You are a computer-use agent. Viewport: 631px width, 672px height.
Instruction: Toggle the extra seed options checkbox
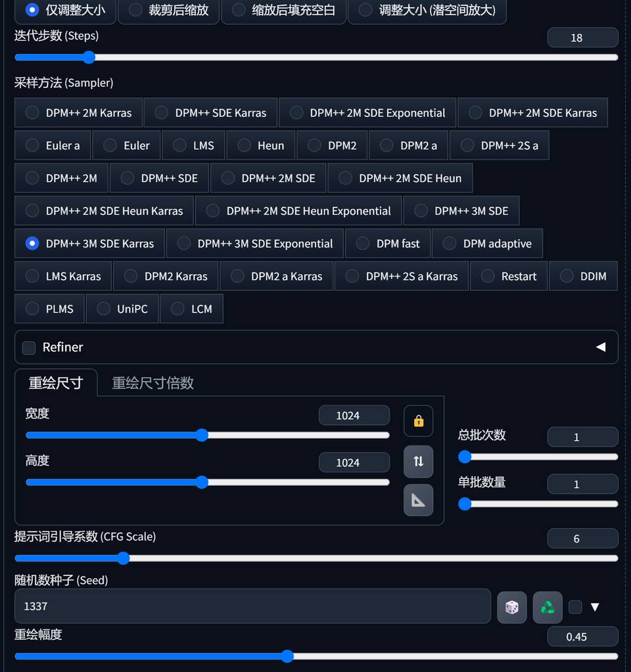click(575, 607)
